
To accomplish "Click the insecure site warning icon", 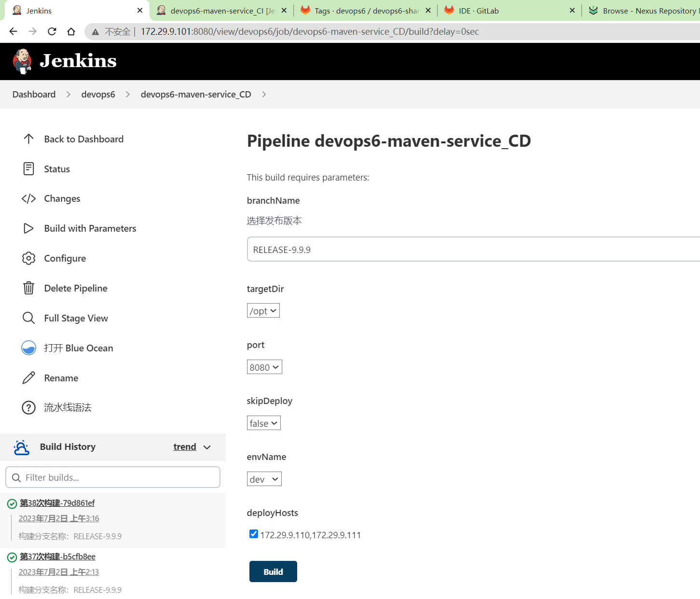I will (x=96, y=32).
